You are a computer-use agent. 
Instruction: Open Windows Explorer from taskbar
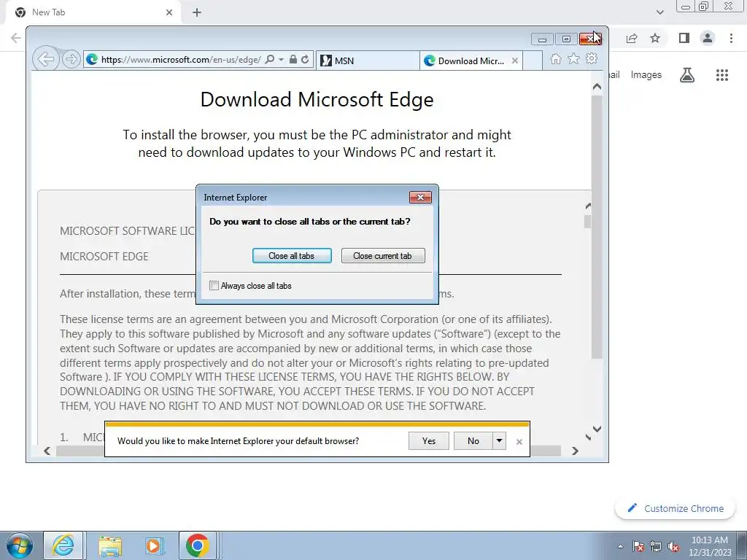(110, 545)
